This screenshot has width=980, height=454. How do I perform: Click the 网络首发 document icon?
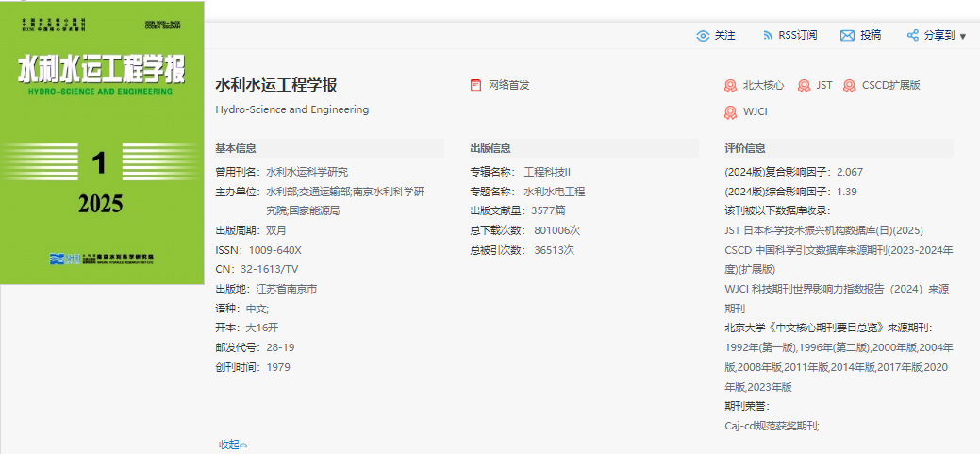[476, 85]
